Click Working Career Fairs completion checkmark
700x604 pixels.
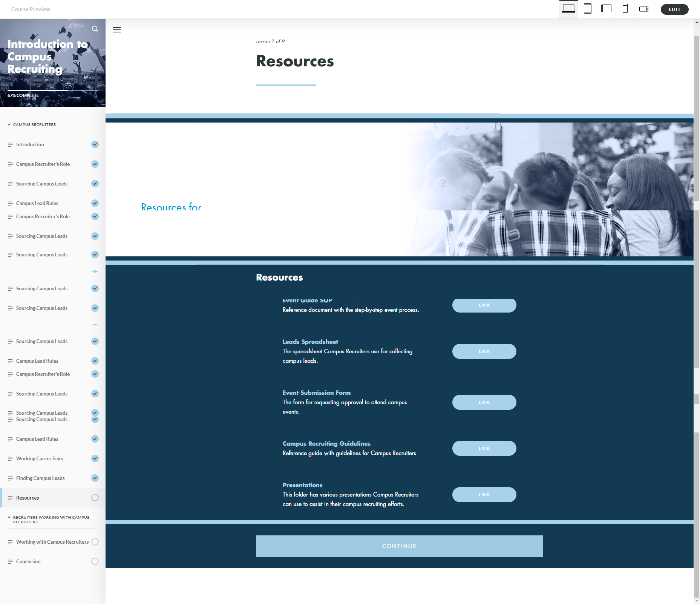click(95, 458)
